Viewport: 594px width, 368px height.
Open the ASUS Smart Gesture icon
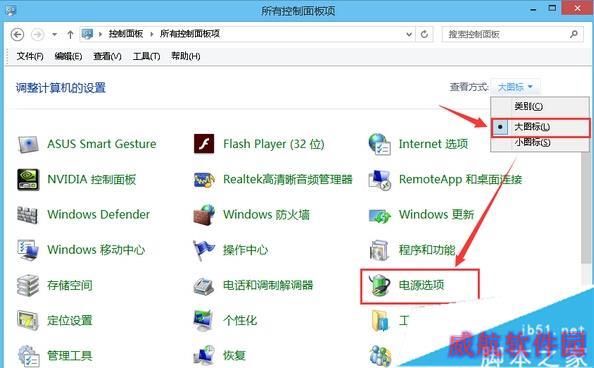28,144
